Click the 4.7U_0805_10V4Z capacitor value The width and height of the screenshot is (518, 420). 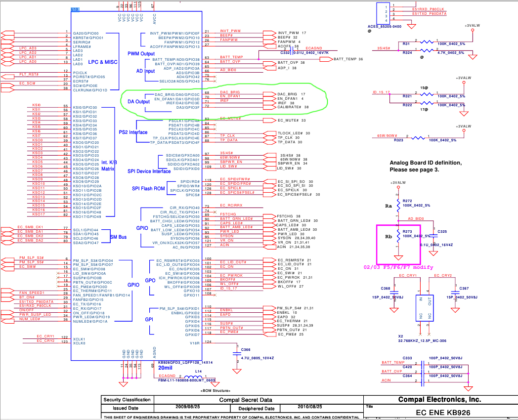point(258,358)
